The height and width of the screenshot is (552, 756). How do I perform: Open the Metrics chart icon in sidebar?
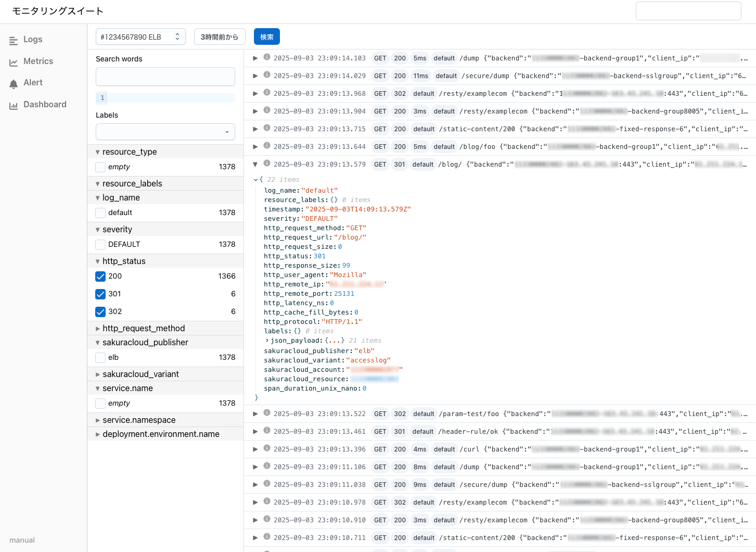click(14, 62)
